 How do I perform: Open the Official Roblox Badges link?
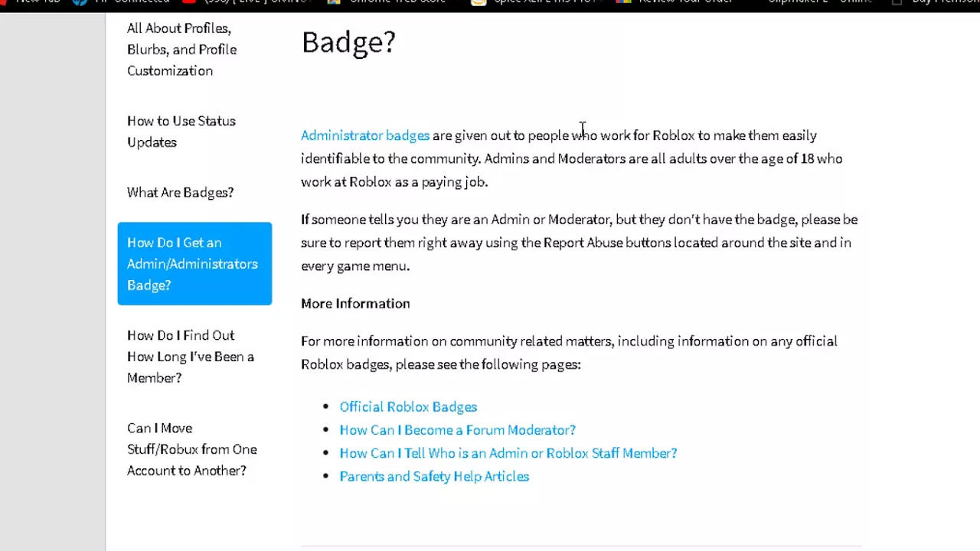(408, 407)
